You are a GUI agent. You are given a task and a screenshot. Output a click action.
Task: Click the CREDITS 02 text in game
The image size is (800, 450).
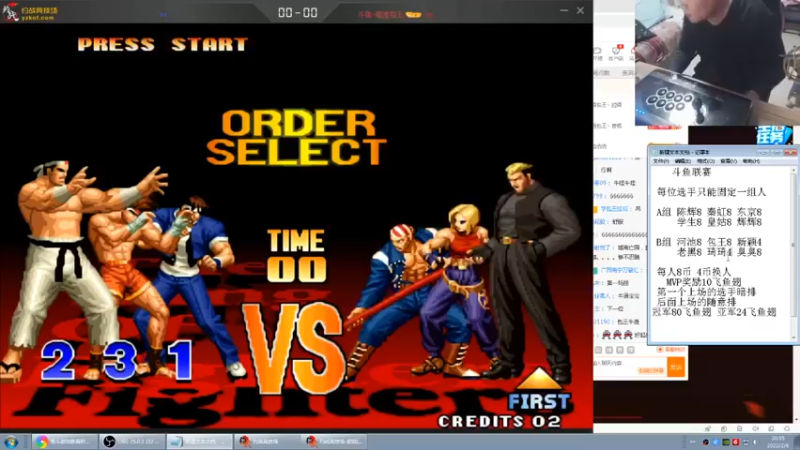[x=499, y=421]
